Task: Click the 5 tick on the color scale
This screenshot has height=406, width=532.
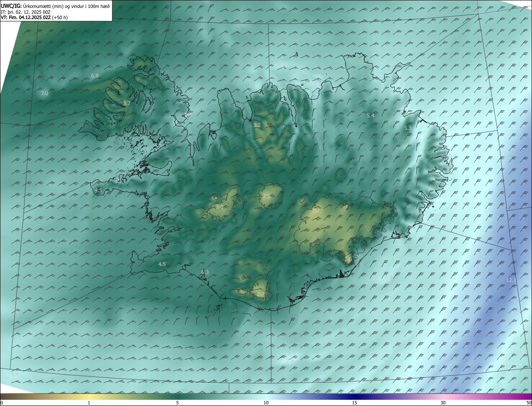Action: 177,403
